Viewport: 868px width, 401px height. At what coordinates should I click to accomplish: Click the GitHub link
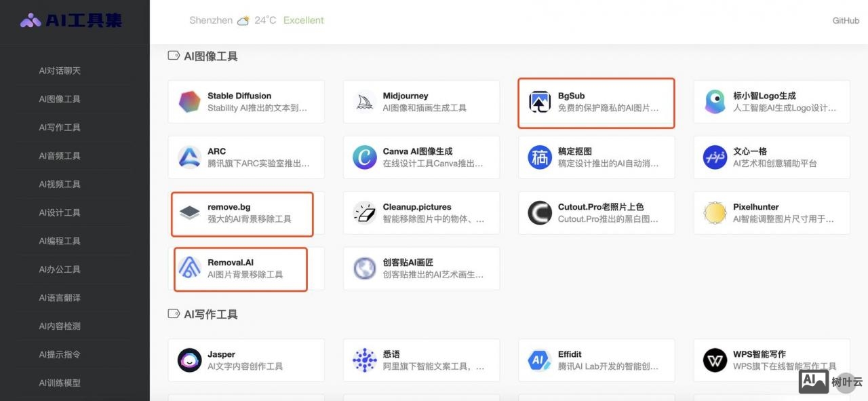[846, 20]
